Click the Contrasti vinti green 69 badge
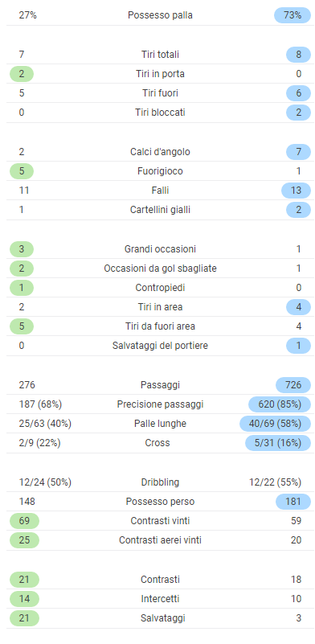The height and width of the screenshot is (644, 315). 24,521
